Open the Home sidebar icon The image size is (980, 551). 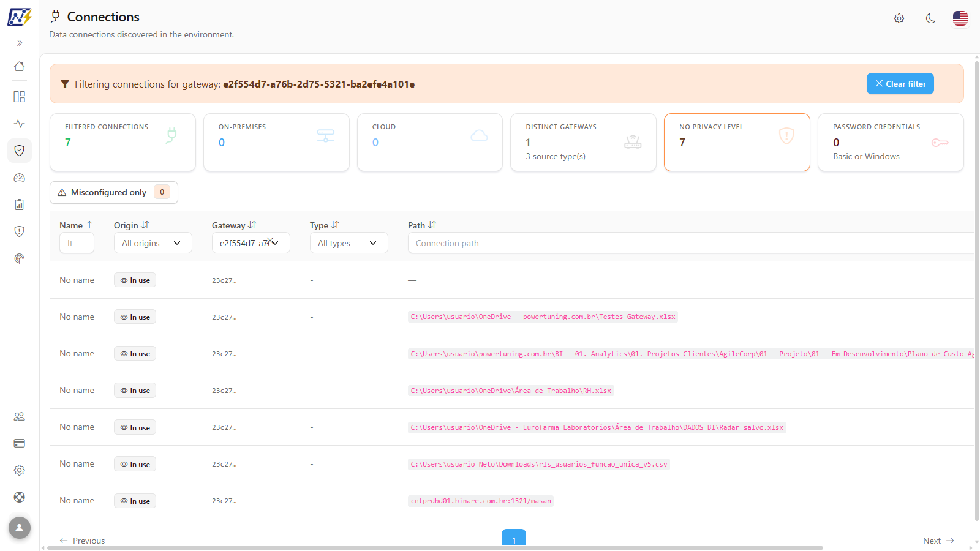[x=20, y=66]
